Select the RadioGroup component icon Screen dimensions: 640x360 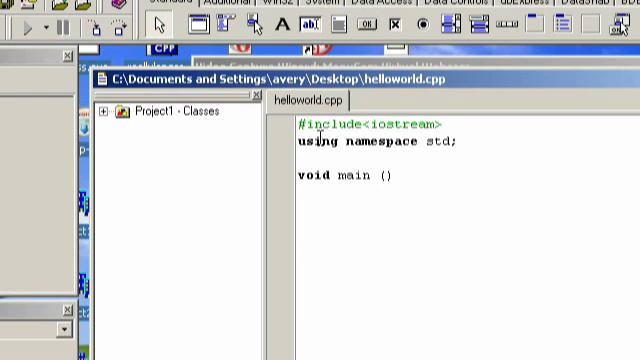click(x=563, y=24)
